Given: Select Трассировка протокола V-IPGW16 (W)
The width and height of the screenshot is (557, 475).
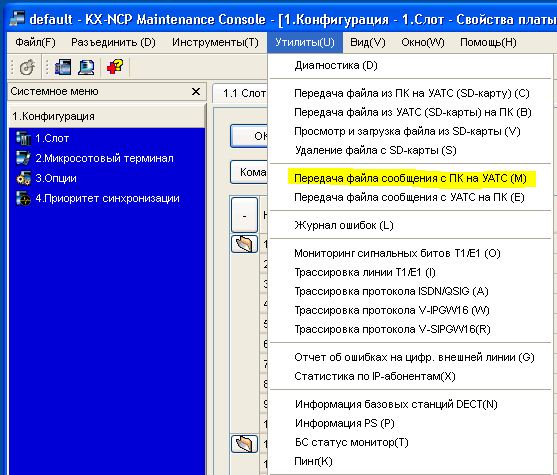Looking at the screenshot, I should point(410,310).
